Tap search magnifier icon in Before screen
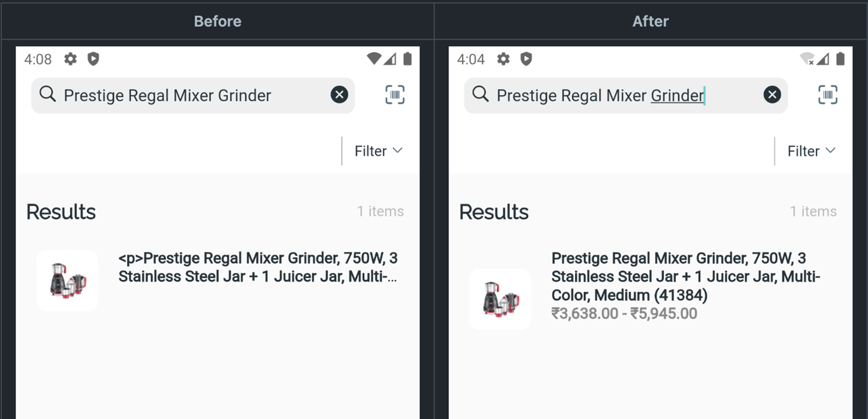The image size is (868, 419). pos(48,95)
